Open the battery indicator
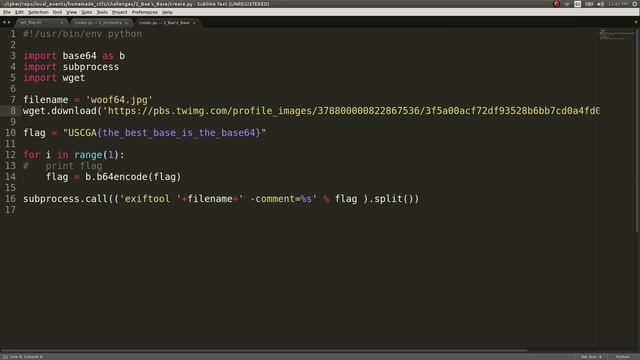 (589, 4)
